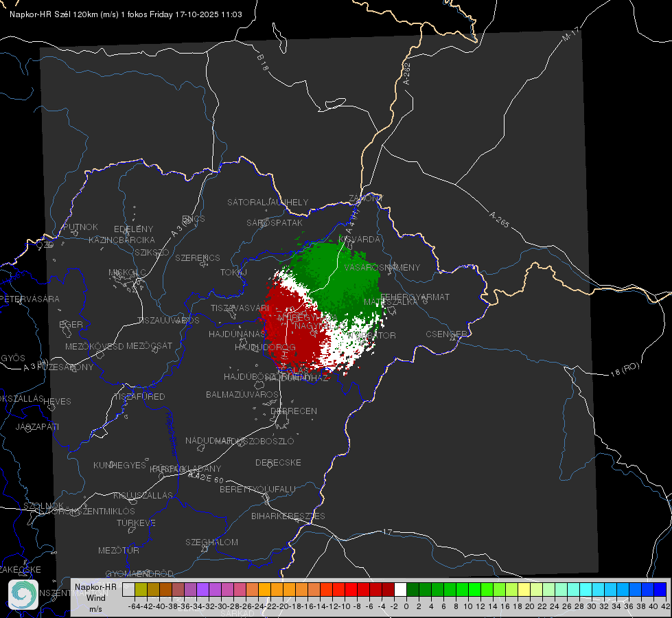The image size is (672, 618).
Task: Click the PÉTERVÁSÁRA label
Action: point(30,299)
